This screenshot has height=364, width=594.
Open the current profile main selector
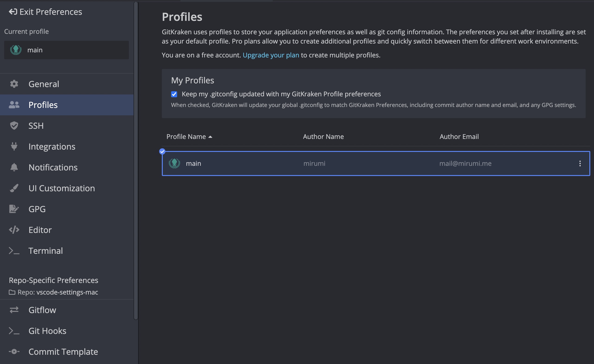click(x=66, y=50)
